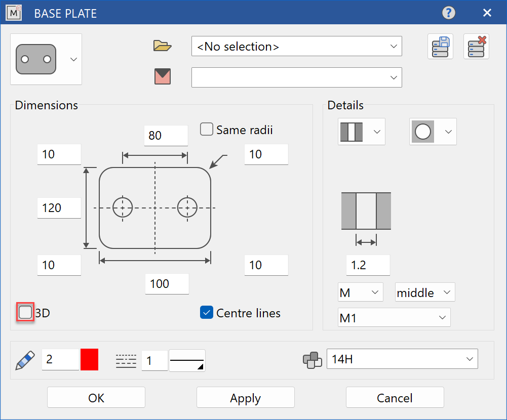
Task: Click the OK button
Action: [96, 397]
